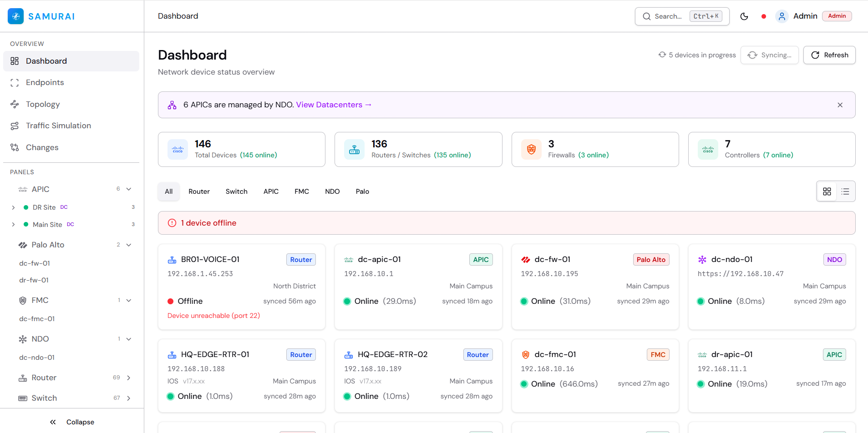Open Traffic Simulation in sidebar

click(58, 126)
